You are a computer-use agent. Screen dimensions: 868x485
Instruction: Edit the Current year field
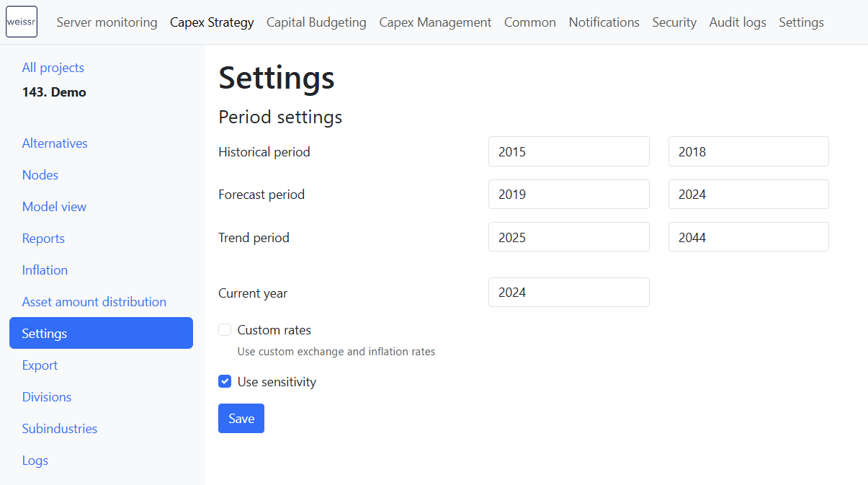point(569,293)
